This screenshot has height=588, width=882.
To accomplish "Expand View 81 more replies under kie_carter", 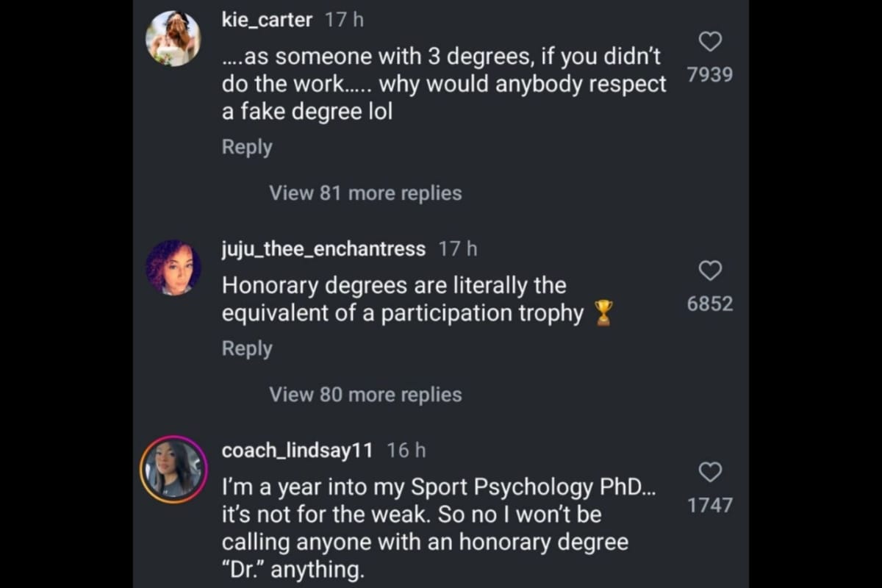I will pyautogui.click(x=365, y=193).
